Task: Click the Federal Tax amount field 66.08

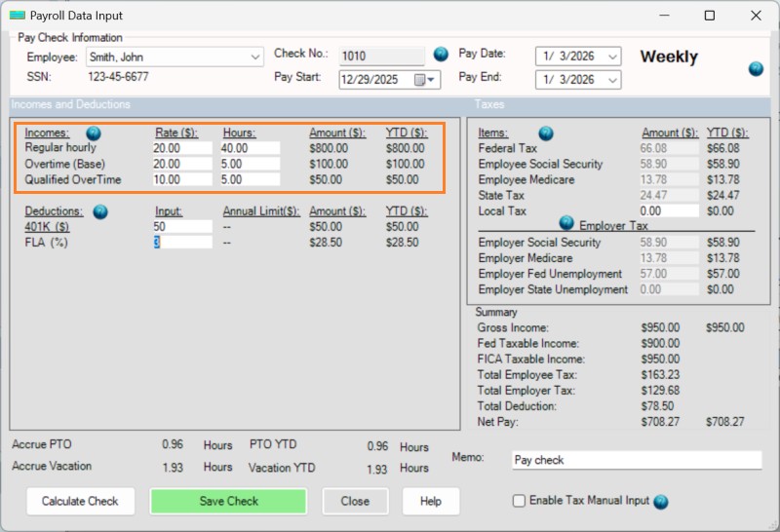Action: (x=669, y=148)
